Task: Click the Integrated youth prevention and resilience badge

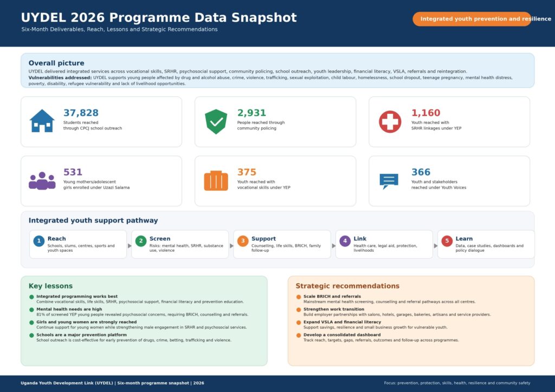Action: point(472,19)
